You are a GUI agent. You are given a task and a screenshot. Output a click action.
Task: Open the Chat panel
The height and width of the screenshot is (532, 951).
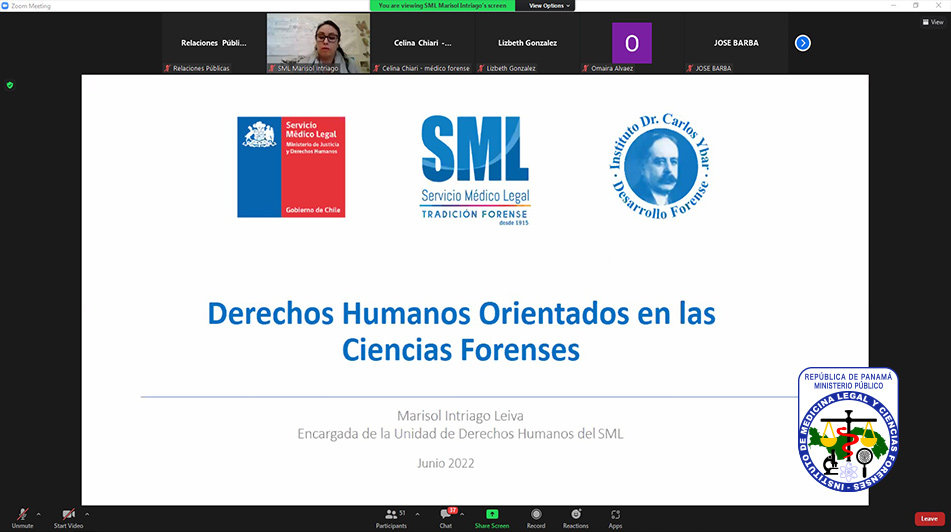(x=446, y=518)
